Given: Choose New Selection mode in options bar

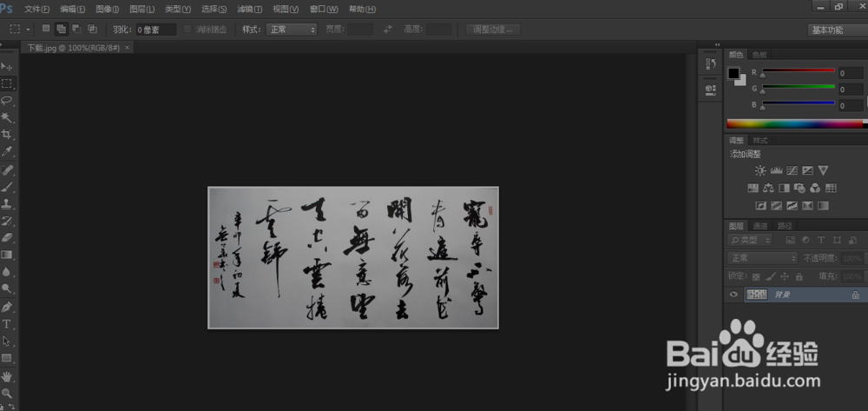Looking at the screenshot, I should [46, 29].
